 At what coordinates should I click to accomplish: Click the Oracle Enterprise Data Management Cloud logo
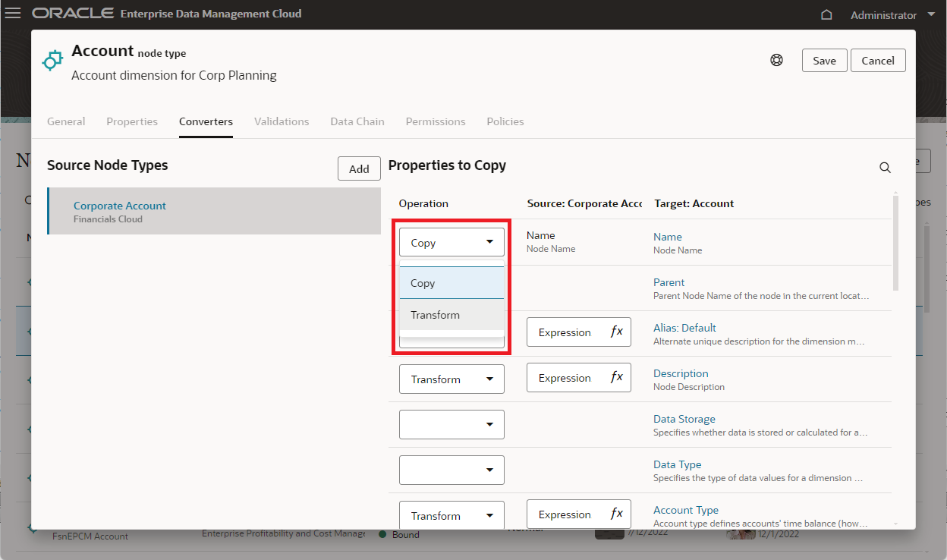click(x=167, y=14)
